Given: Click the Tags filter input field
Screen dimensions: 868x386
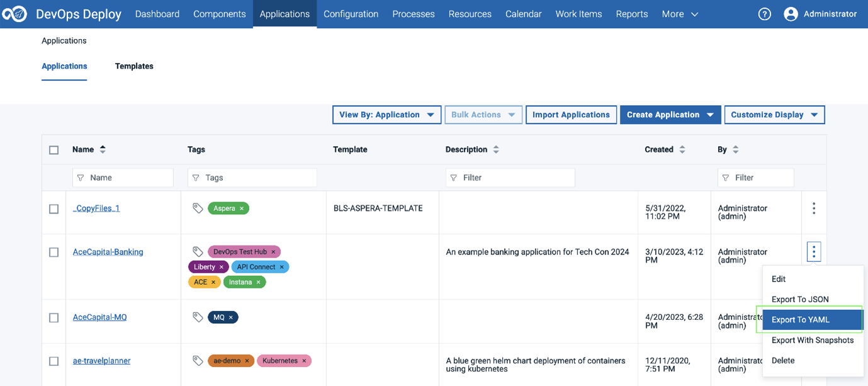Looking at the screenshot, I should tap(252, 177).
